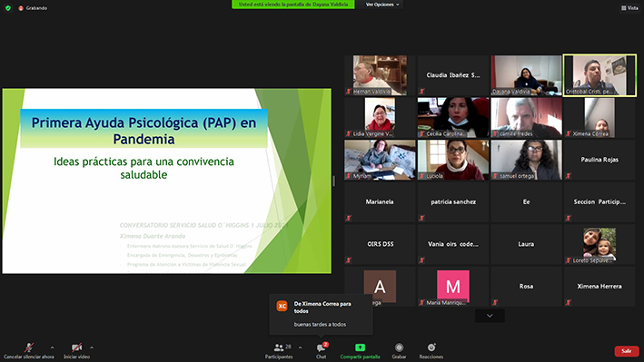Click the red Grabando recording indicator
Viewport: 644px width, 362px height.
click(33, 8)
